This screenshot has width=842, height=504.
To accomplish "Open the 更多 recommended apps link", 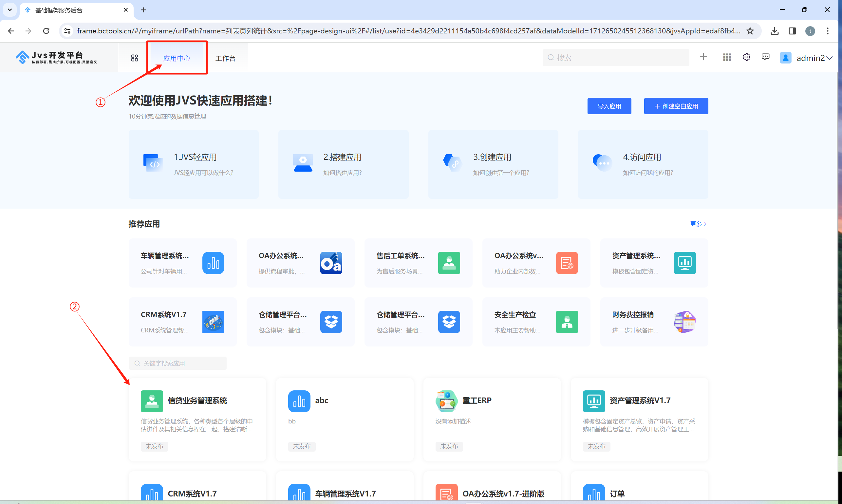I will coord(698,224).
